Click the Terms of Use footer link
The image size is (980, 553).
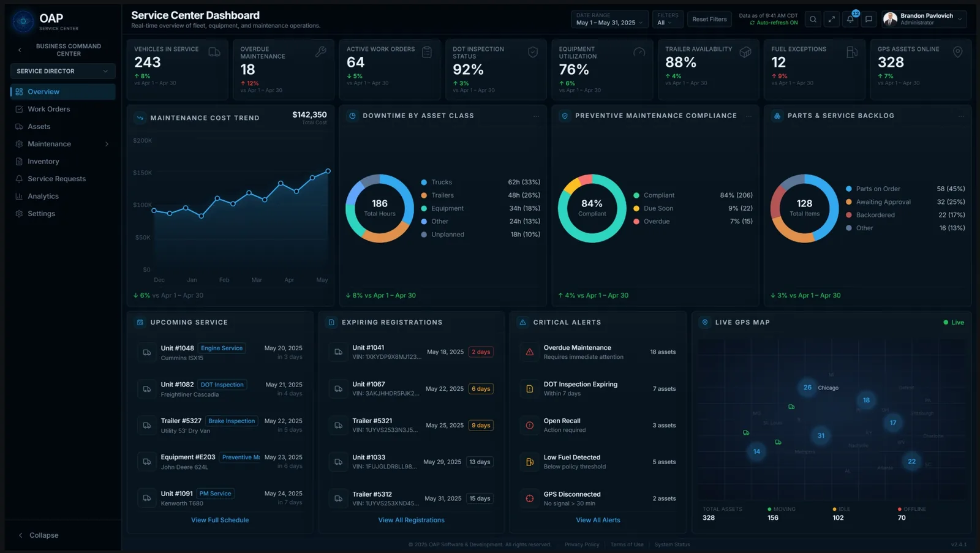627,544
